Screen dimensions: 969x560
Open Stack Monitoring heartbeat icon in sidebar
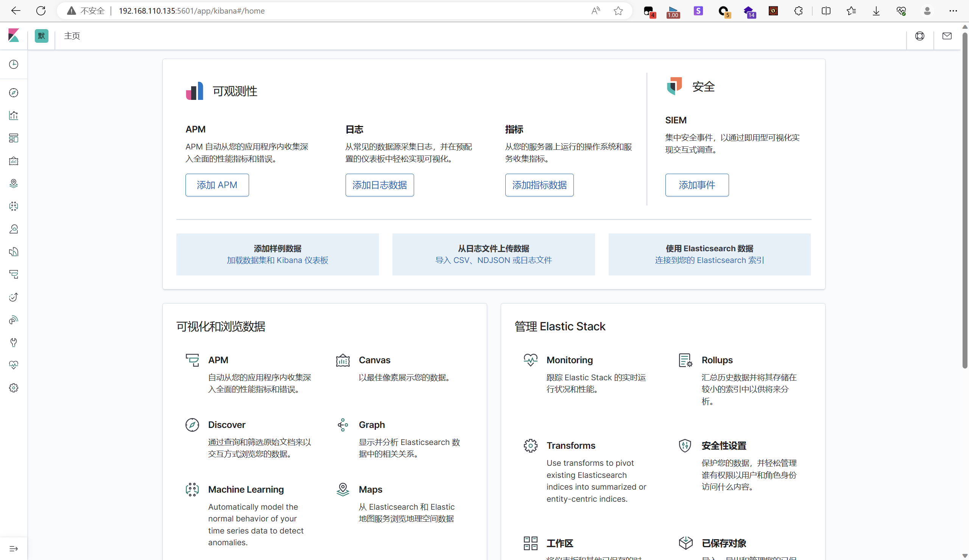pyautogui.click(x=14, y=365)
